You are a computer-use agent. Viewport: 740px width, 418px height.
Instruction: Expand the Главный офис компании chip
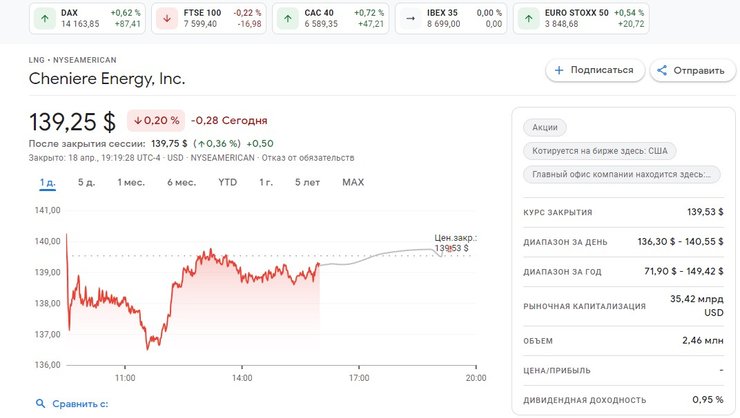(x=621, y=174)
